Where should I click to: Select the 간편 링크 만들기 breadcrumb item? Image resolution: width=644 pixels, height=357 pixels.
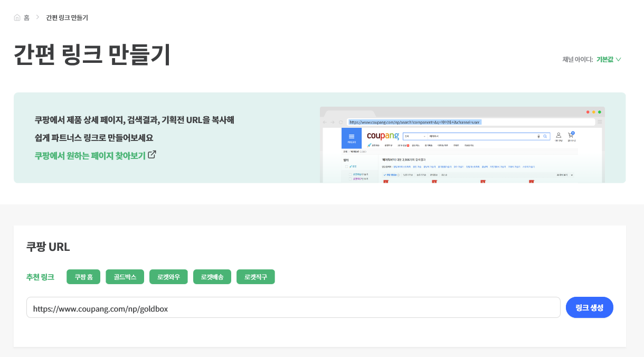[x=67, y=17]
